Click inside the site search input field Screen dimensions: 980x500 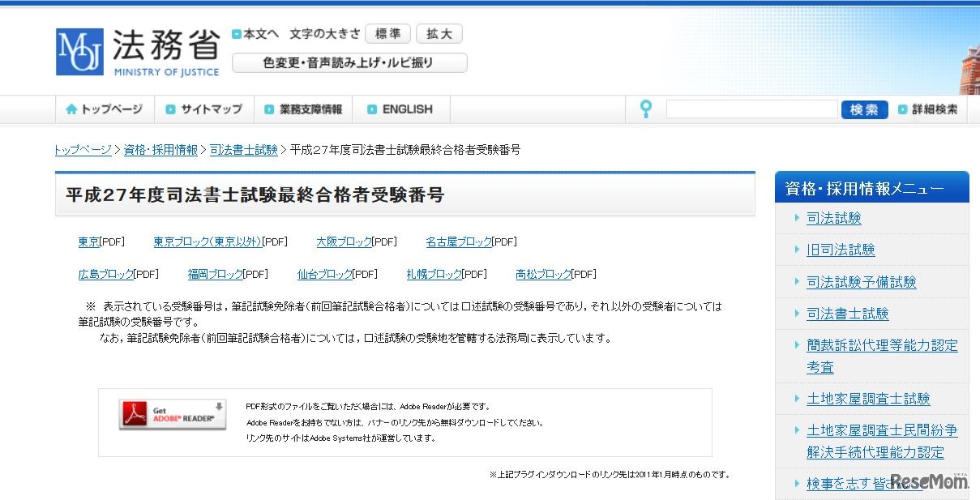pyautogui.click(x=751, y=108)
